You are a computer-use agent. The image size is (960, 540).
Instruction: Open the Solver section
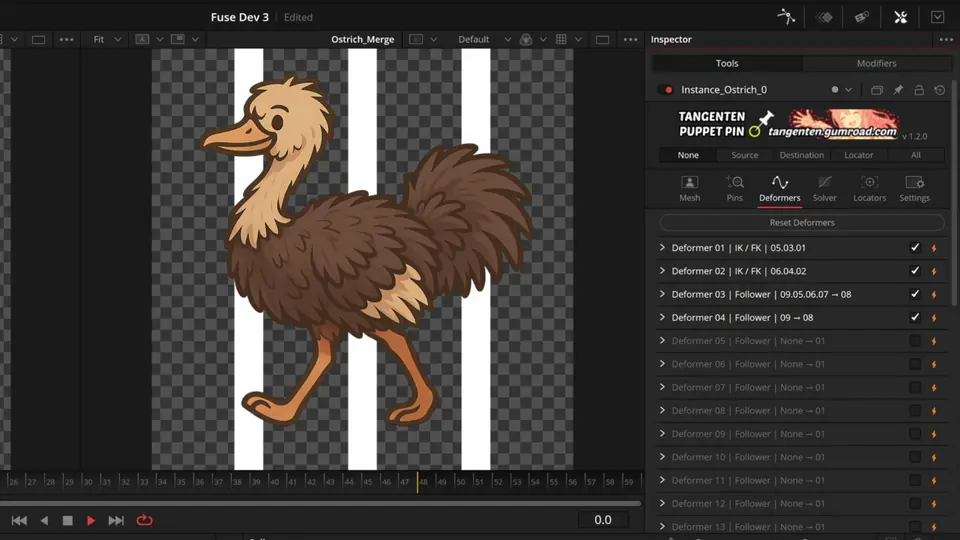[x=825, y=189]
